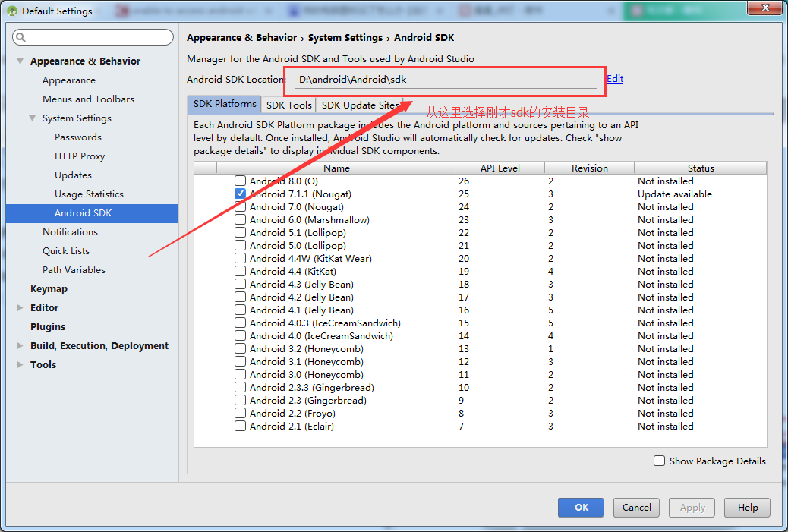Click the 'Android 3.1 (Honeycomb)' row name

coord(307,362)
